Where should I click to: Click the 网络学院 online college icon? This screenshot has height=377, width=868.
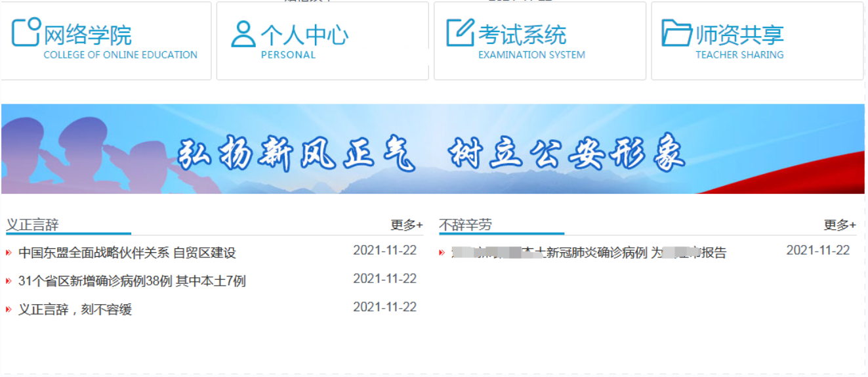tap(26, 32)
